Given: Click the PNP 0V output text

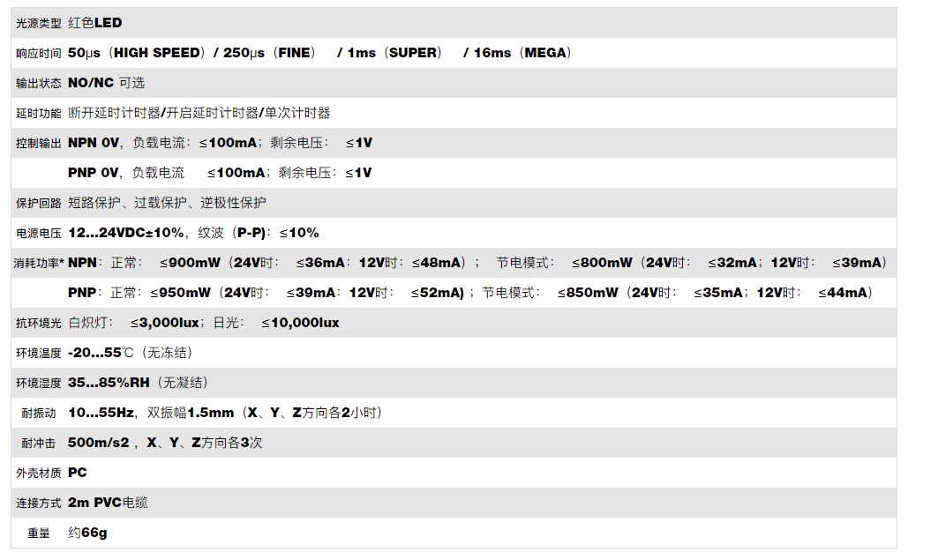Looking at the screenshot, I should click(94, 173).
